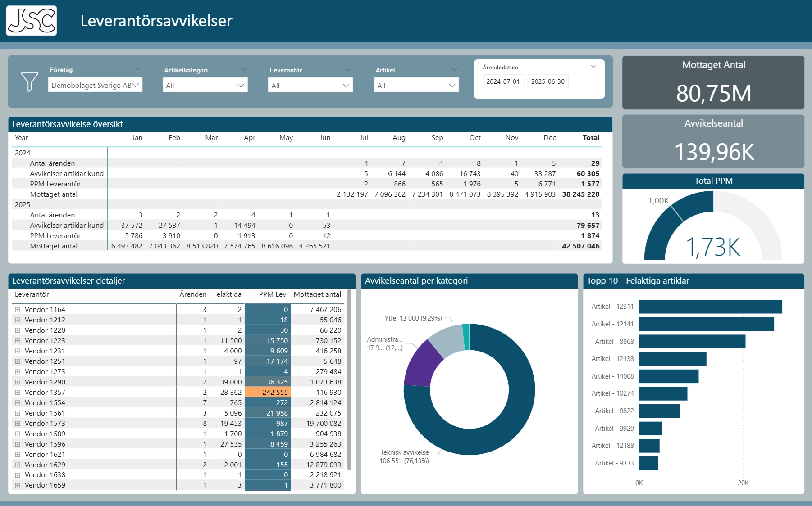This screenshot has width=812, height=506.
Task: Expand the Vendor 1164 row
Action: [18, 310]
